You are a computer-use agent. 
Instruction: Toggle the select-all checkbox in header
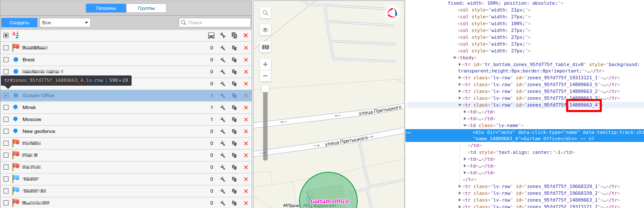click(x=6, y=36)
